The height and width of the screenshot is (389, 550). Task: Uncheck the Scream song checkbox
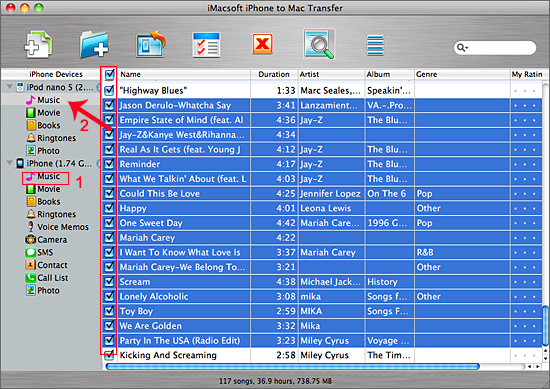(x=109, y=281)
